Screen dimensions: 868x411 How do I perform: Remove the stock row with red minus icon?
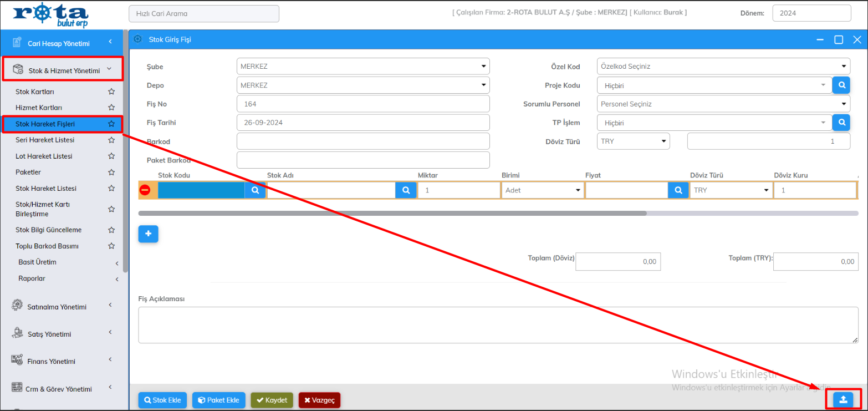click(145, 190)
